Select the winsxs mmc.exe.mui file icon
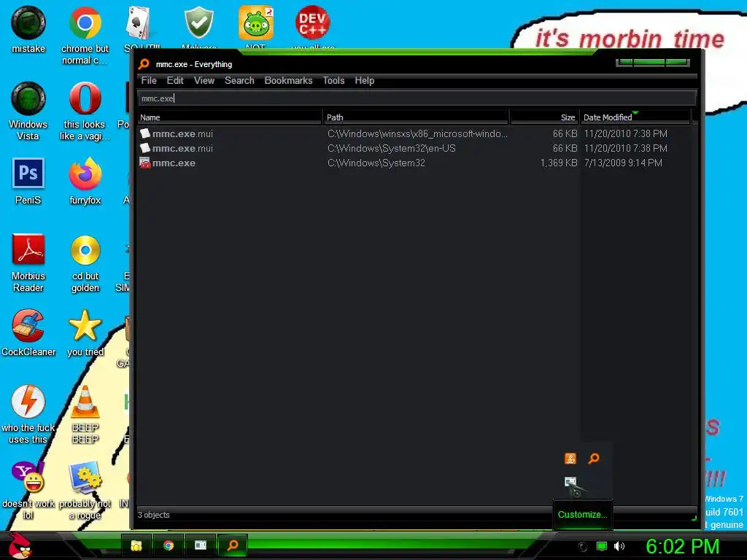Viewport: 747px width, 560px height. tap(145, 133)
